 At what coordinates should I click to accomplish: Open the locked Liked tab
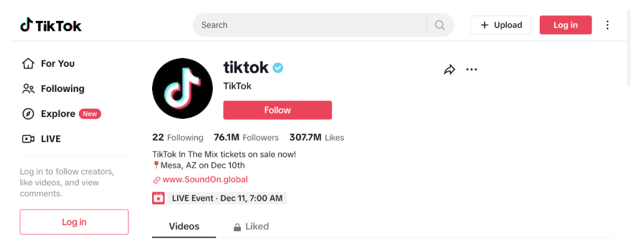point(251,227)
